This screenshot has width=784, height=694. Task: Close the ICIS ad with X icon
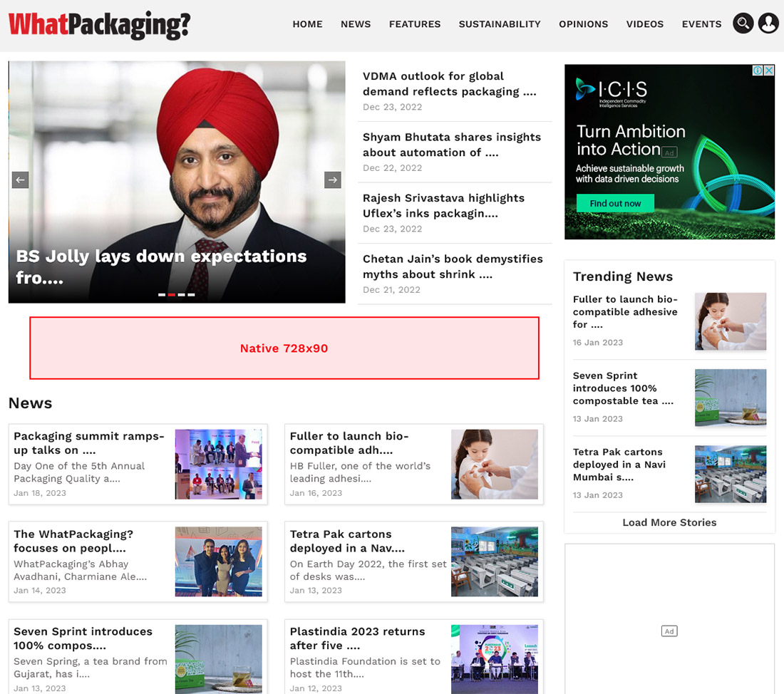(x=770, y=71)
